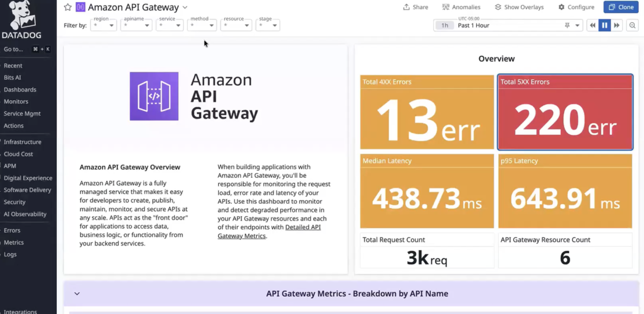Open the apiname filter dropdown
Image resolution: width=644 pixels, height=314 pixels.
coord(137,24)
